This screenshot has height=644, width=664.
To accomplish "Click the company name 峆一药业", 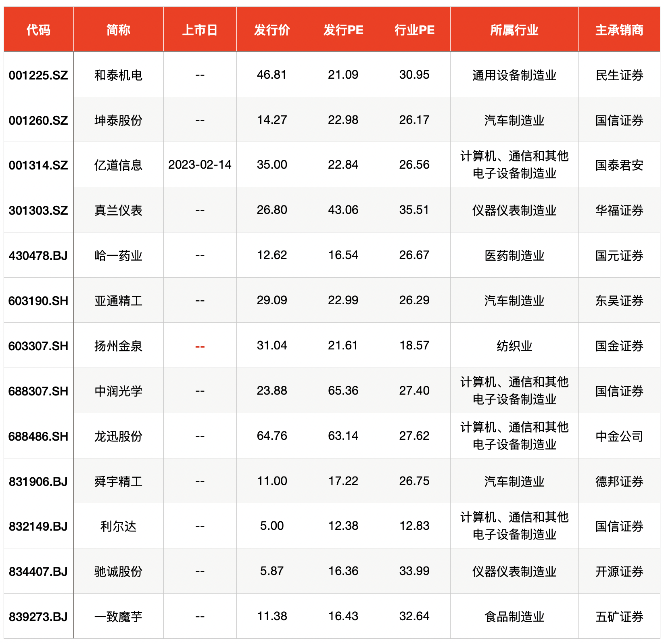I will coord(118,255).
